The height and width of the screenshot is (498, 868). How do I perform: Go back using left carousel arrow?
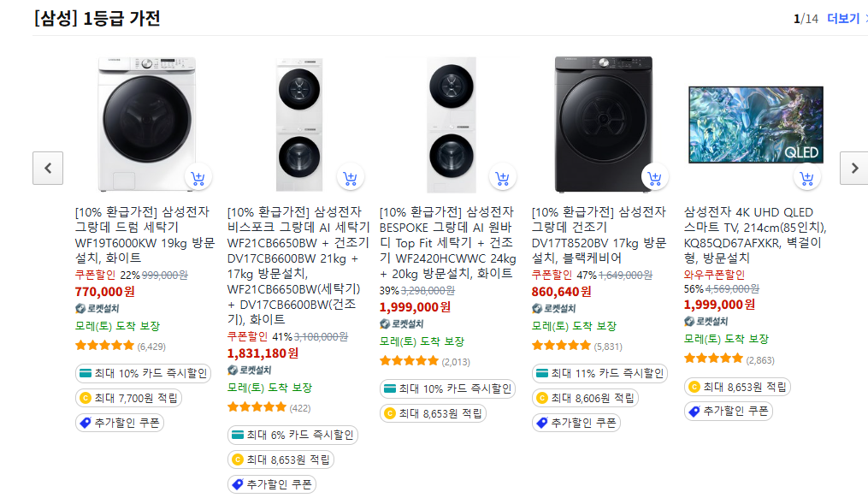tap(48, 168)
